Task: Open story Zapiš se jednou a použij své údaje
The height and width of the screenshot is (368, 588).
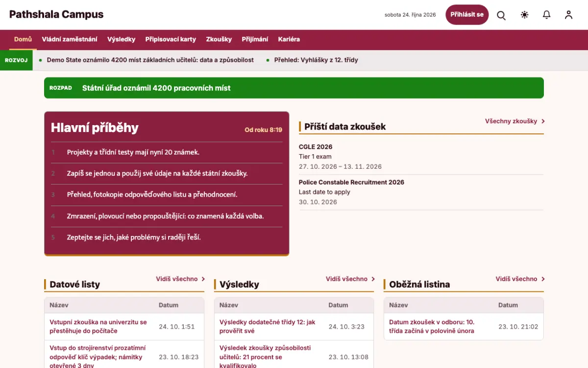Action: coord(157,174)
